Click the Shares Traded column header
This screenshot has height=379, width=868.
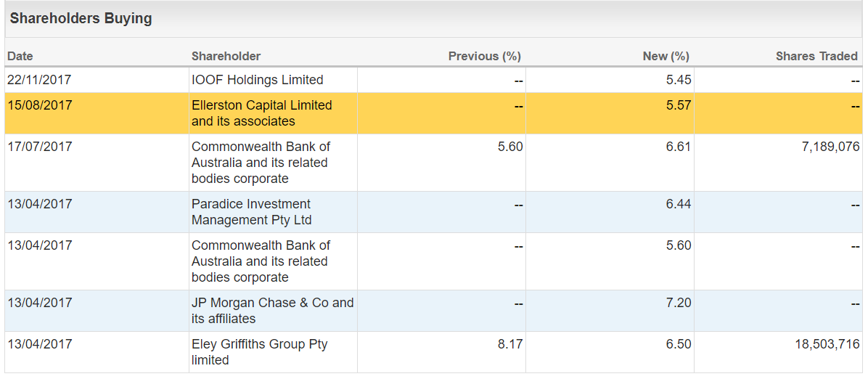click(x=816, y=56)
